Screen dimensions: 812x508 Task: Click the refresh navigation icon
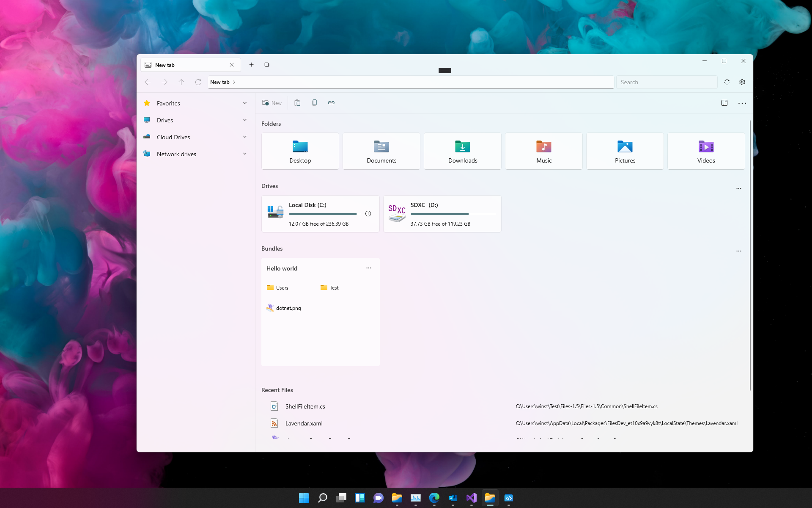(x=198, y=82)
